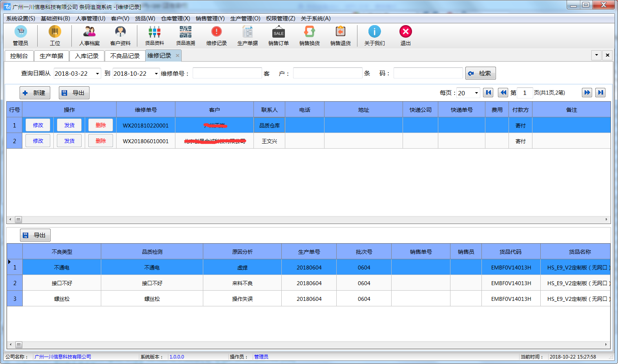Screen dimensions: 618x364
Task: Open 客户资料 customer data icon
Action: [120, 36]
